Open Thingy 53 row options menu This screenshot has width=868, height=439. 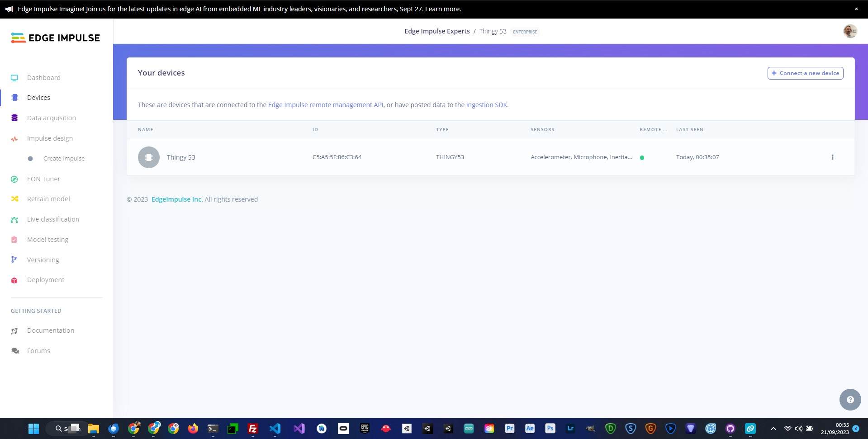[832, 157]
